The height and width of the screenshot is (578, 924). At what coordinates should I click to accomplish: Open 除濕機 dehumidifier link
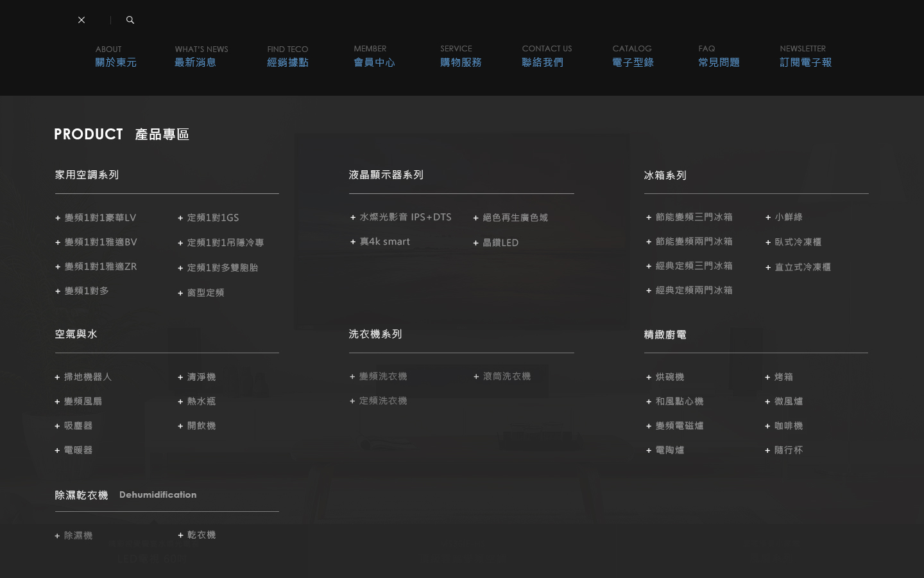tap(78, 536)
